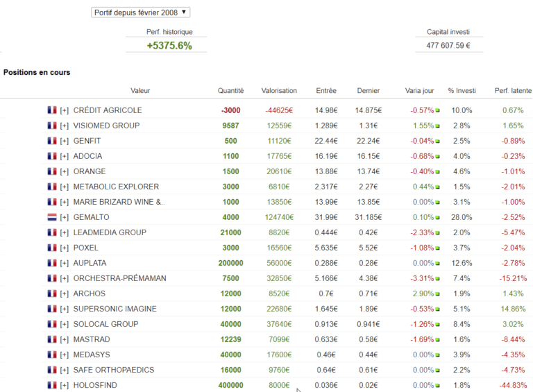Expand the [+] for GENFIT position
This screenshot has height=392, width=533.
point(65,141)
